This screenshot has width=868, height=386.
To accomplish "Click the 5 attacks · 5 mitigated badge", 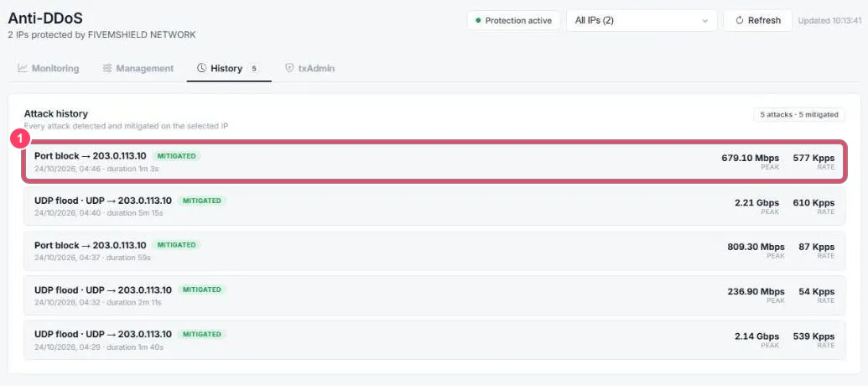I will point(798,115).
